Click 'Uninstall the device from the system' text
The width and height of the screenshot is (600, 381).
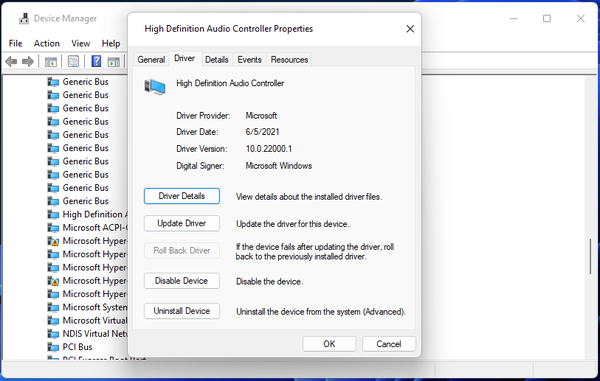point(321,312)
